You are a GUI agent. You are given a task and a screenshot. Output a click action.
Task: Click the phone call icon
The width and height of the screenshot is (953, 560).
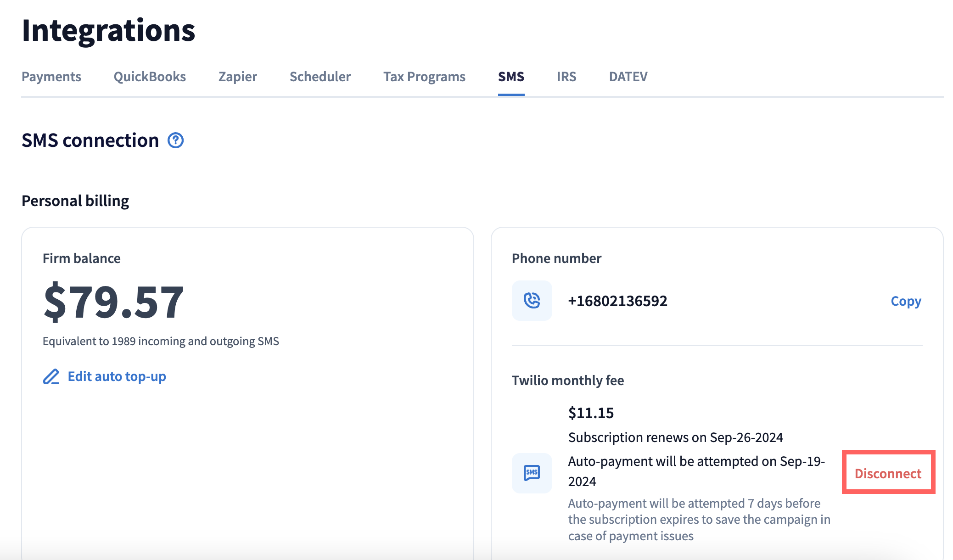point(532,301)
